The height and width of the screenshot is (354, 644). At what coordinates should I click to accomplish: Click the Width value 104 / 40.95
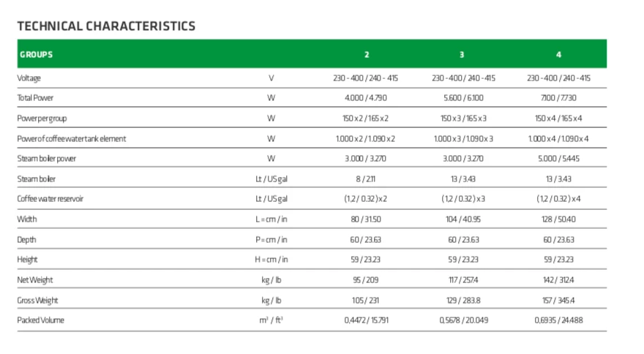(x=463, y=219)
